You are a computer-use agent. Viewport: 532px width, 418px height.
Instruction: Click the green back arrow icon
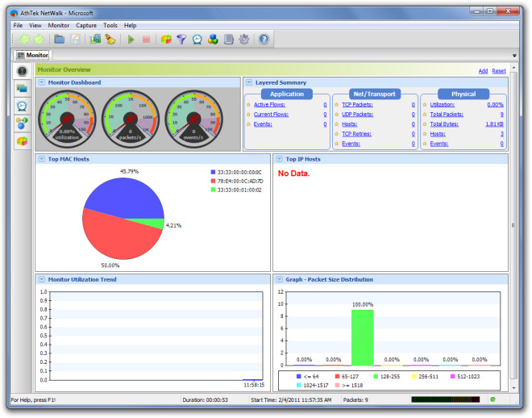[24, 40]
